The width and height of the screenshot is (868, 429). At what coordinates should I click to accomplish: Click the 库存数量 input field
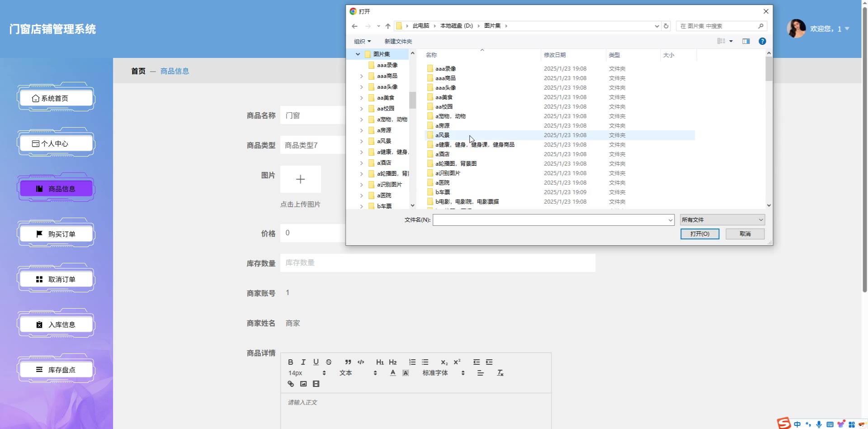coord(438,263)
